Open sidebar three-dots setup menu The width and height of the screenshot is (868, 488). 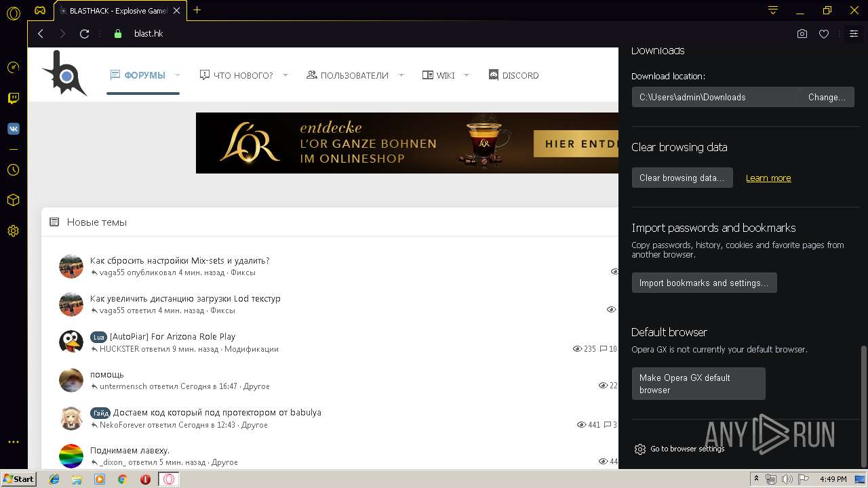coord(13,442)
